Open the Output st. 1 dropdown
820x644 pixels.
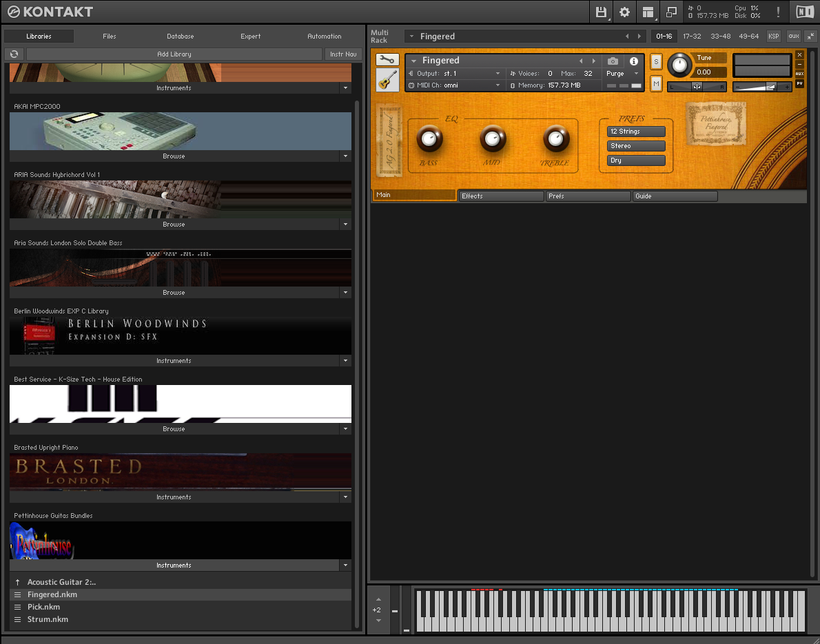[455, 74]
